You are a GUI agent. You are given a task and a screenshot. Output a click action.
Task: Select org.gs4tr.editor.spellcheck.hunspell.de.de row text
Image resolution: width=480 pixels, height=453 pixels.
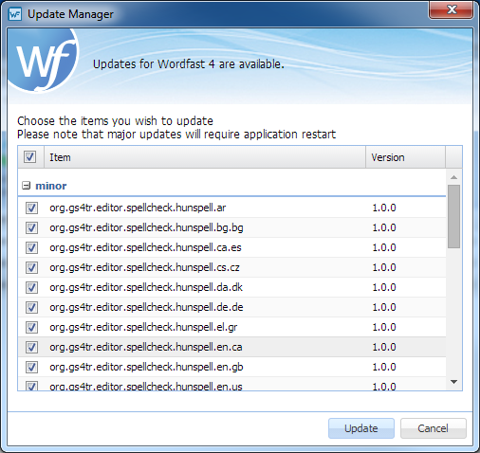click(146, 307)
